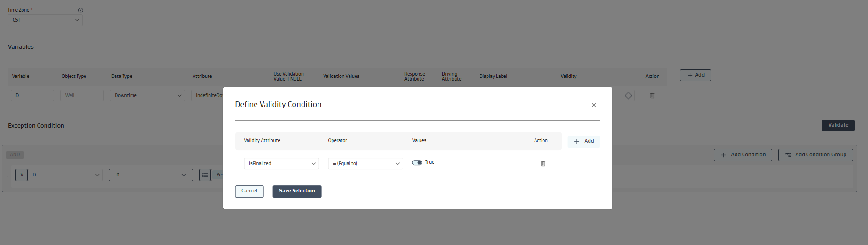The height and width of the screenshot is (245, 868).
Task: Open the CST time zone dropdown
Action: point(45,20)
